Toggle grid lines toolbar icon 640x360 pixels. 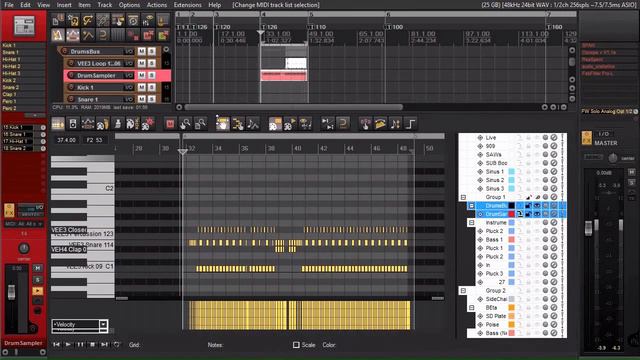(118, 36)
